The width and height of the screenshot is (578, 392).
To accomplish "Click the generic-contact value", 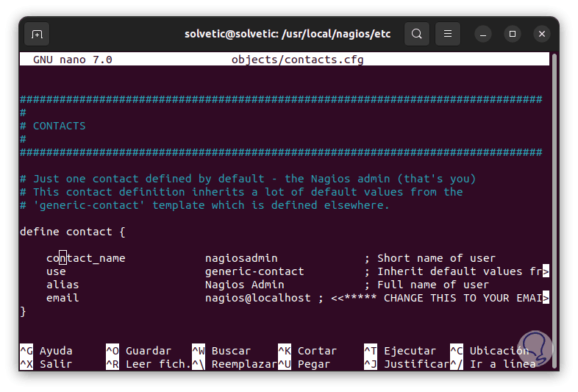I will [x=254, y=272].
